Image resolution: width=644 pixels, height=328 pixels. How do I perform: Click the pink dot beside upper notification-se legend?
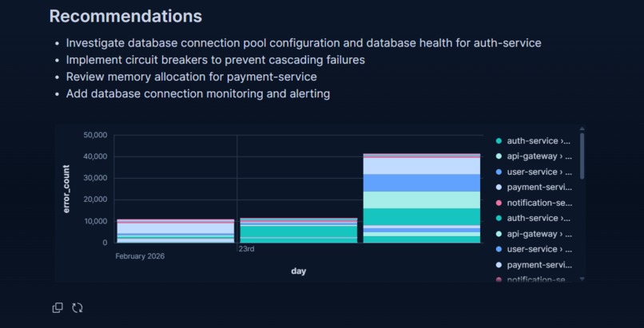tap(499, 203)
